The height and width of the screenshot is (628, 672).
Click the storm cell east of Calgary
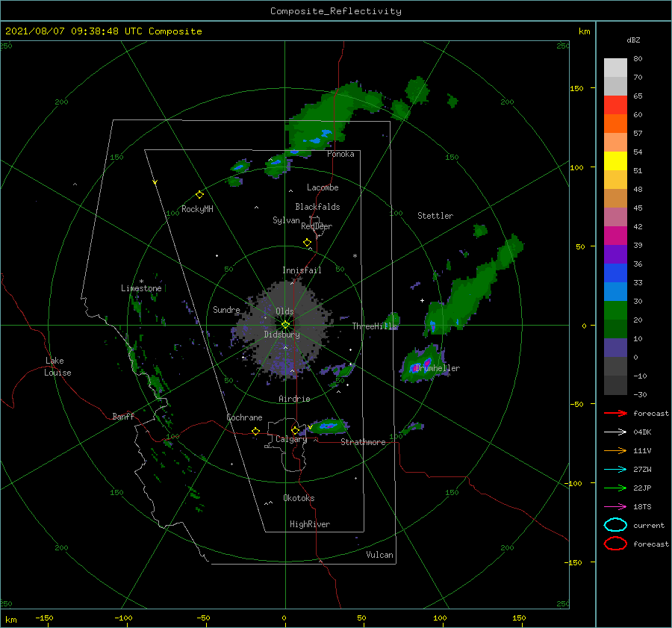point(328,426)
